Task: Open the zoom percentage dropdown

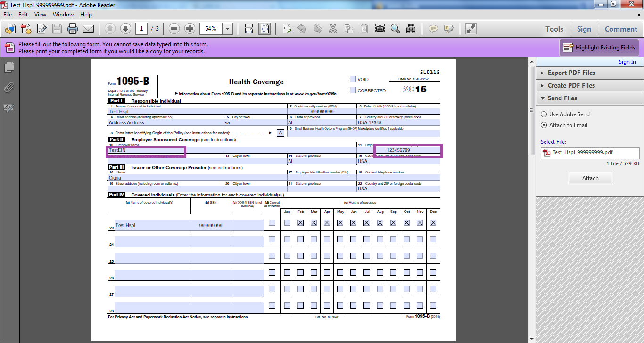Action: coord(228,29)
